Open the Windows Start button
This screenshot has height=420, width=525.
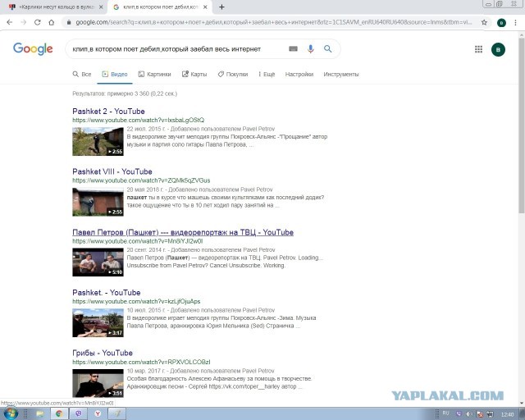pos(10,413)
